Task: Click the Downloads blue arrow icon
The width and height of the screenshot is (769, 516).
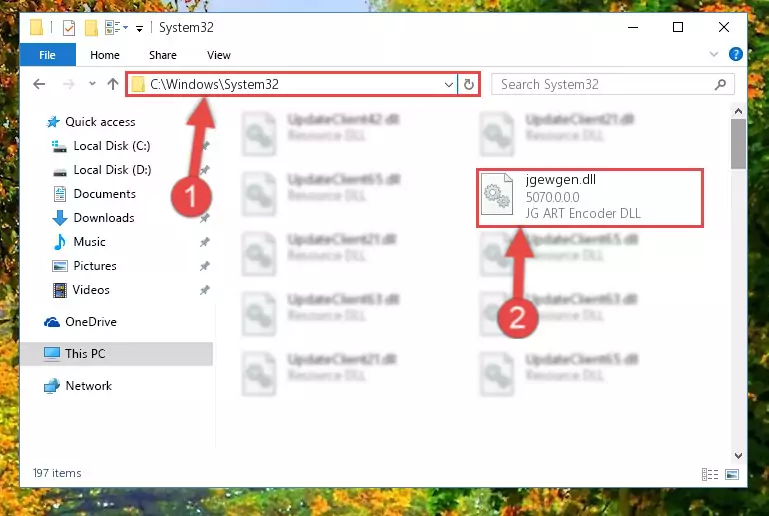Action: point(60,218)
